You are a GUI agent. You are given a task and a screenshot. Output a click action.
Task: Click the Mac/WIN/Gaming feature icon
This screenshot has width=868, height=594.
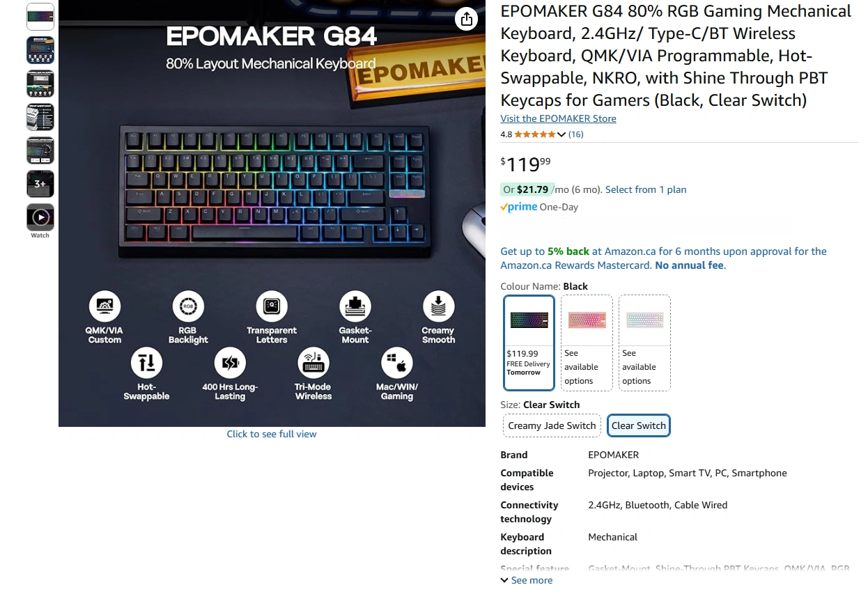click(x=397, y=362)
